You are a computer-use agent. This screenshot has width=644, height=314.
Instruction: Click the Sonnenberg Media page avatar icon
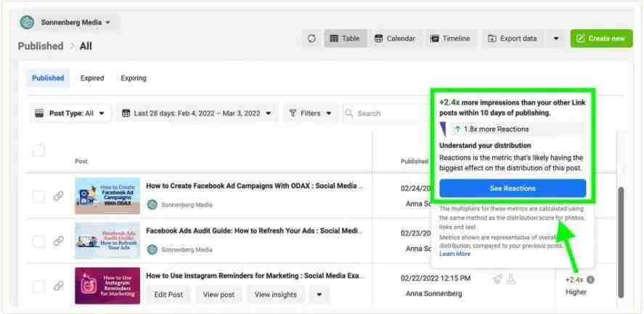click(27, 23)
